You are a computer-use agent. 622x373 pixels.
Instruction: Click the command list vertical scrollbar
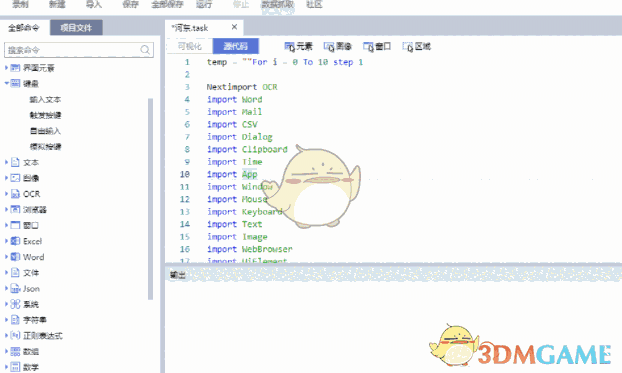(x=150, y=198)
